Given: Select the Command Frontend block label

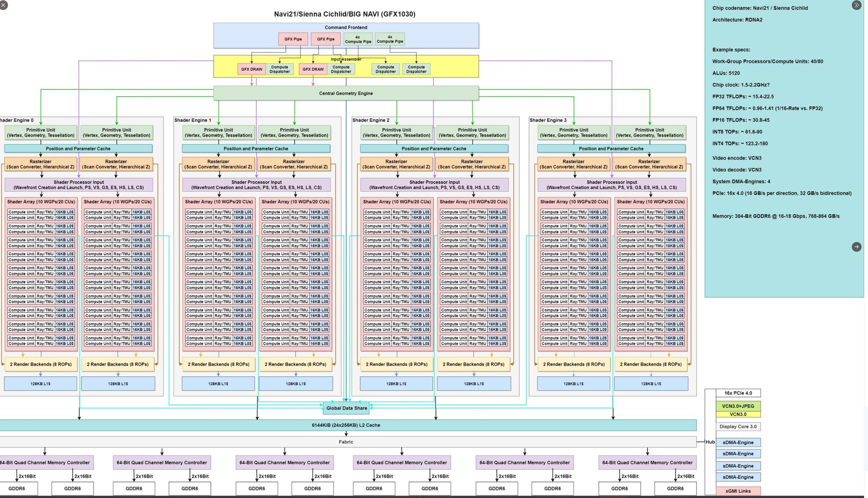Looking at the screenshot, I should 346,28.
